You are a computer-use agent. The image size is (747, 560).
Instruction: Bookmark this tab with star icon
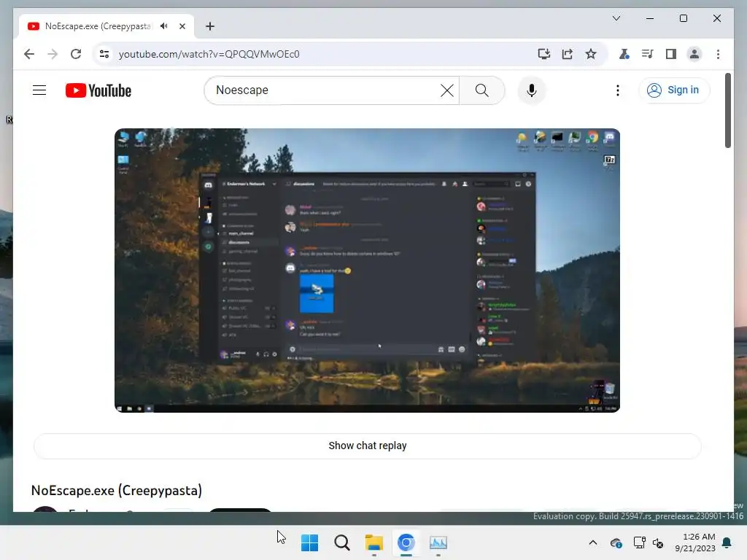pyautogui.click(x=591, y=54)
